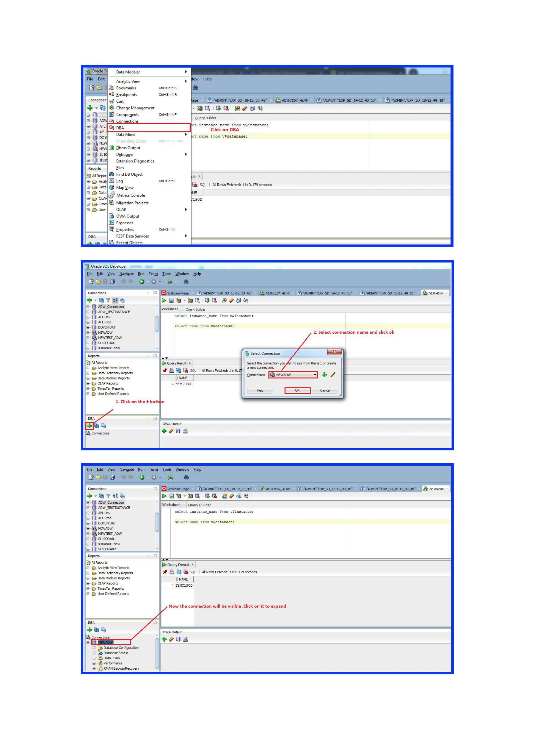Choose OWA Output in the menu
This screenshot has height=756, width=535.
point(149,216)
